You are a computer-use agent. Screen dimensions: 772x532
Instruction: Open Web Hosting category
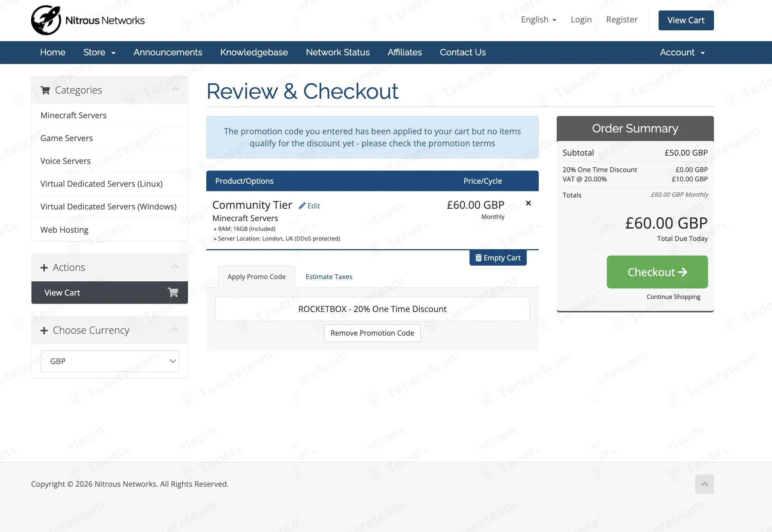(x=110, y=230)
